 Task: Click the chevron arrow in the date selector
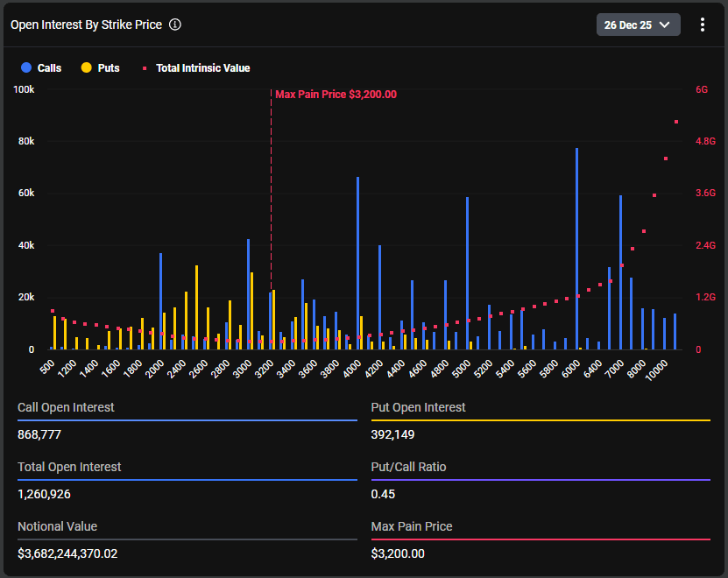(x=664, y=25)
